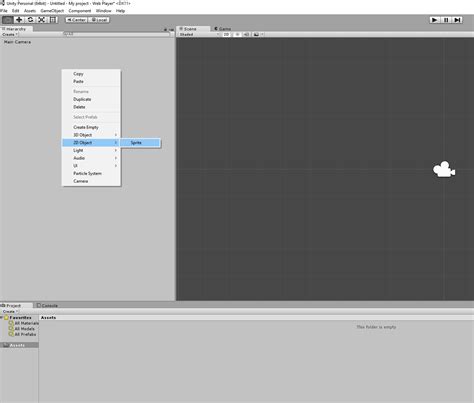474x403 pixels.
Task: Open the Shaded draw mode dropdown
Action: coord(199,34)
